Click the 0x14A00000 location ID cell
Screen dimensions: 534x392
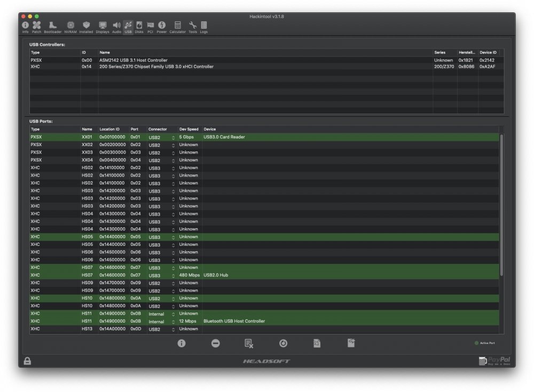pyautogui.click(x=112, y=329)
